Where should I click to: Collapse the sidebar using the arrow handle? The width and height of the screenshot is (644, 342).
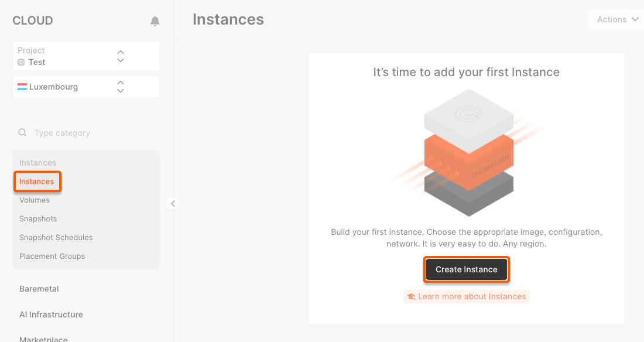pyautogui.click(x=173, y=203)
